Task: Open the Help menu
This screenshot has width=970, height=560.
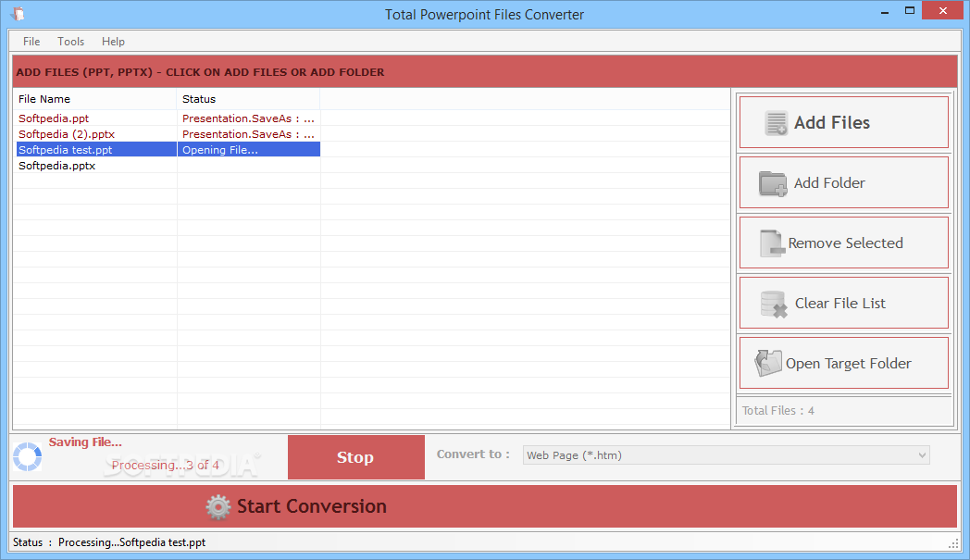Action: point(113,42)
